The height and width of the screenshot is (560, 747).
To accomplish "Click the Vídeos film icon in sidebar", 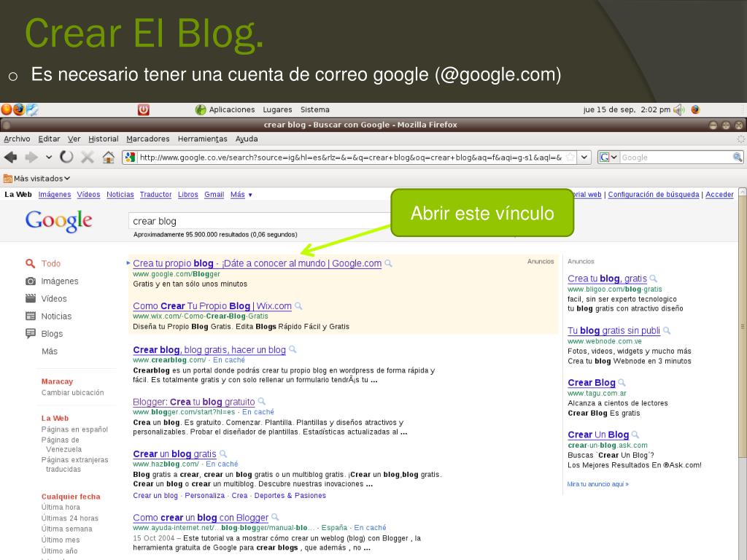I will tap(31, 298).
